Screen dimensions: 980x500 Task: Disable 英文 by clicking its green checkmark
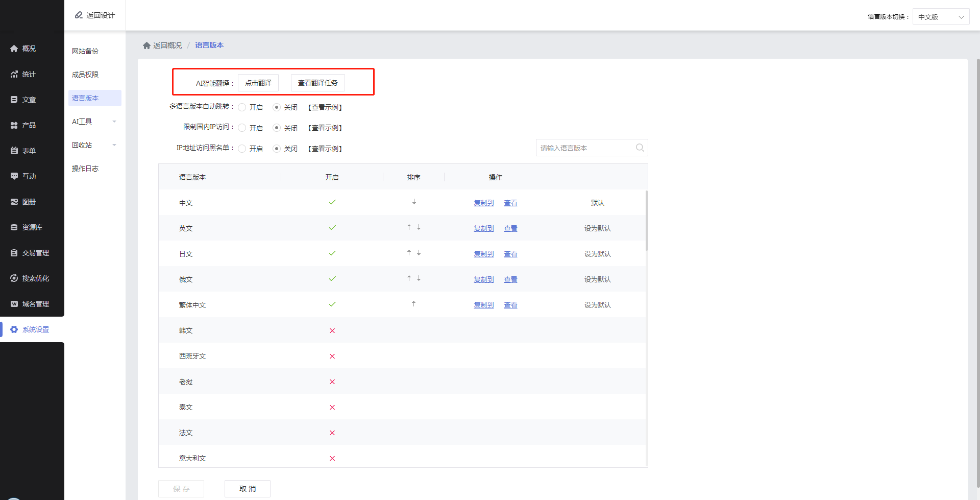point(332,228)
